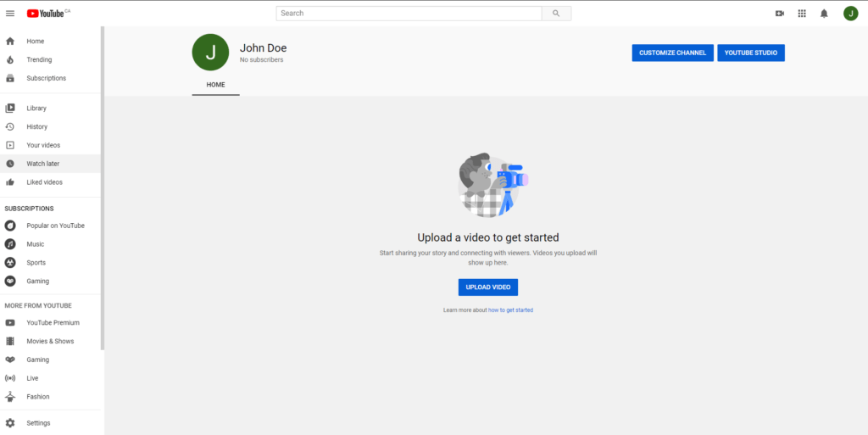Open YOUTUBE STUDIO button
This screenshot has width=868, height=435.
point(751,53)
